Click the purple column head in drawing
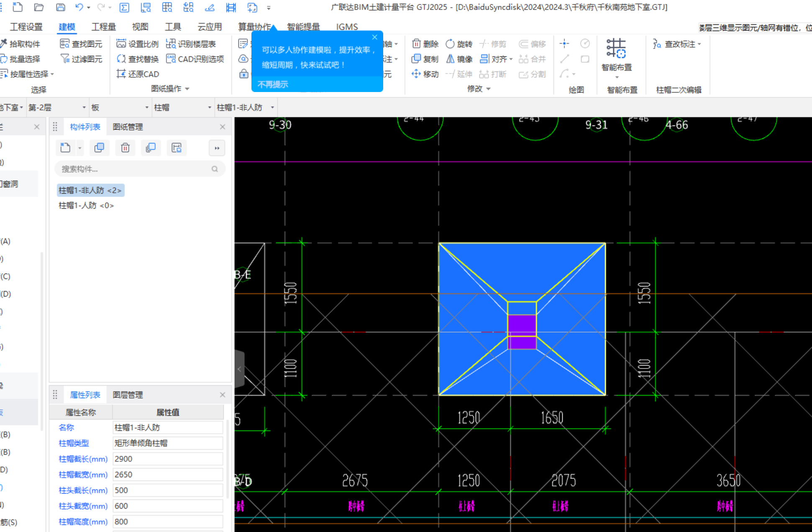812x532 pixels. click(522, 332)
